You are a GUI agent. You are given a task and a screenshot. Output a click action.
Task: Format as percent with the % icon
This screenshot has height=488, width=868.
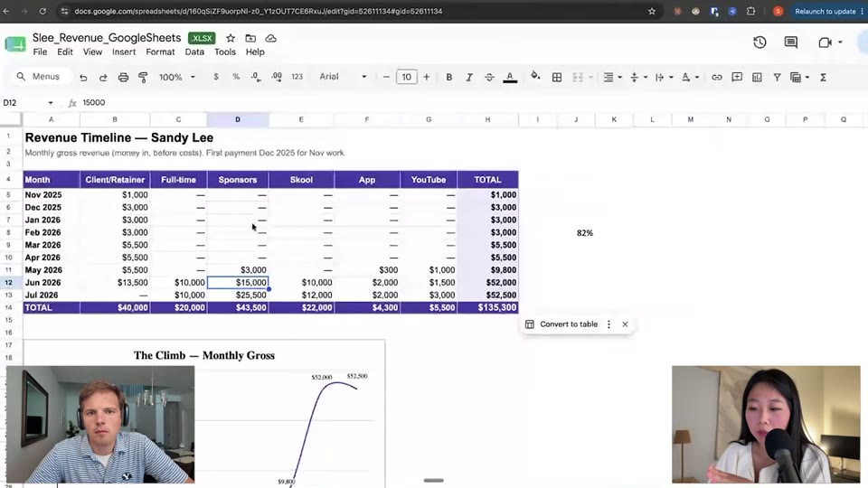point(236,77)
